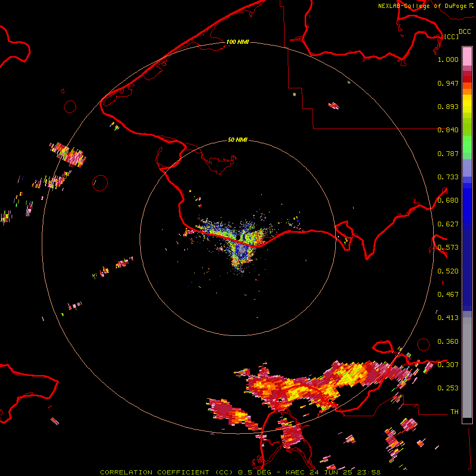
Task: Click the DCC label above the color scale
Action: pyautogui.click(x=464, y=32)
